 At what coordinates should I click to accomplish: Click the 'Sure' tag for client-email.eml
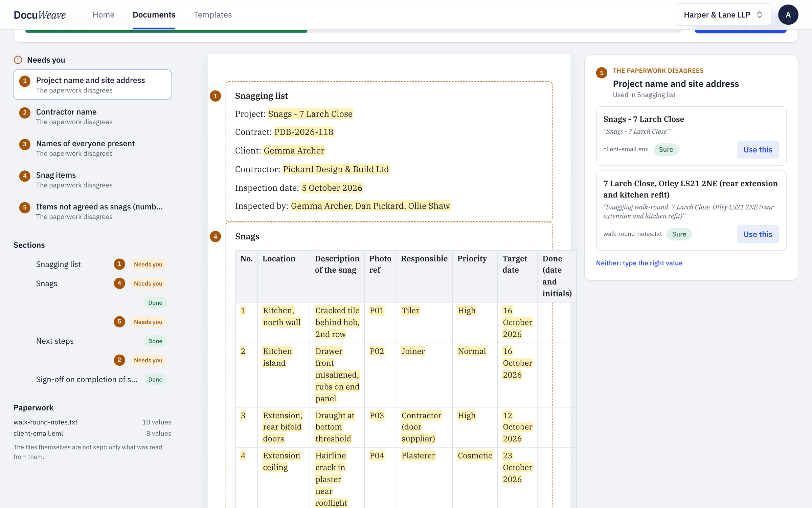tap(666, 149)
